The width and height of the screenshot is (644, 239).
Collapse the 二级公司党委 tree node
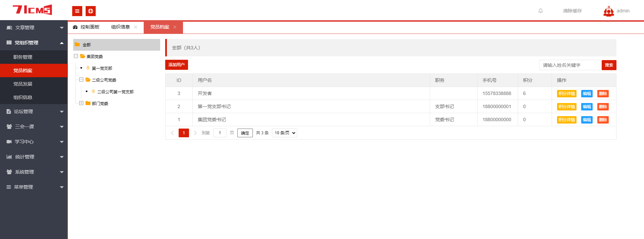click(x=81, y=80)
